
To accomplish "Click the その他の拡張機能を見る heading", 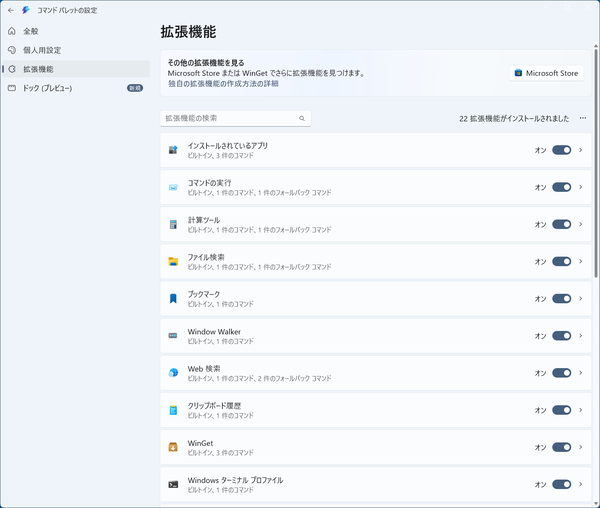I will 206,63.
